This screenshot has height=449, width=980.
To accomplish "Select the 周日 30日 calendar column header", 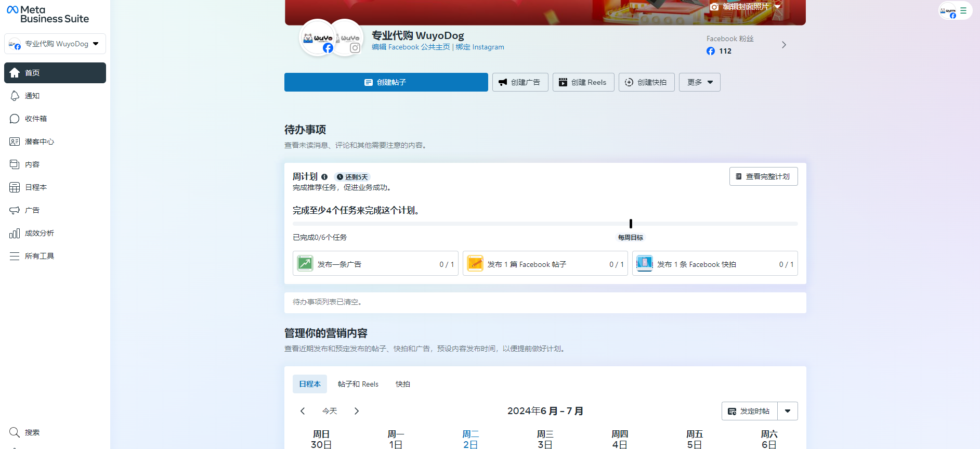I will [321, 439].
